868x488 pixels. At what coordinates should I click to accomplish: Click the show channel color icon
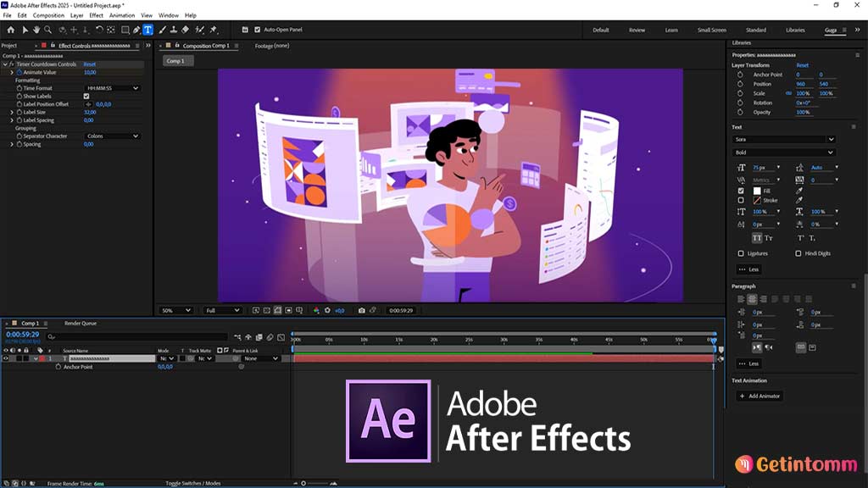pos(316,310)
